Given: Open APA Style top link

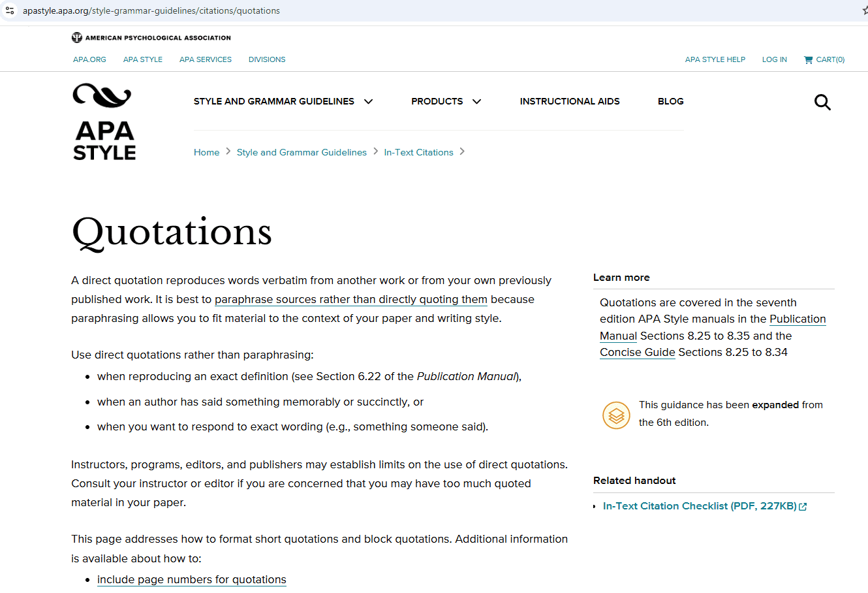Looking at the screenshot, I should 143,59.
